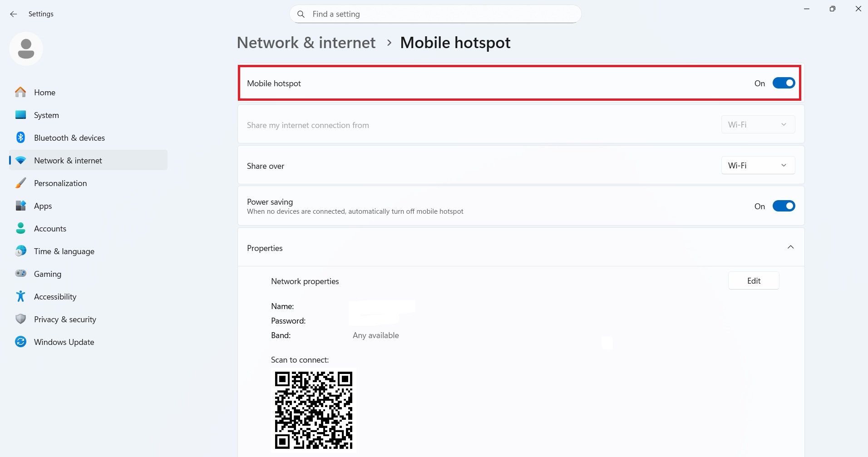Click the user profile avatar

[x=25, y=48]
